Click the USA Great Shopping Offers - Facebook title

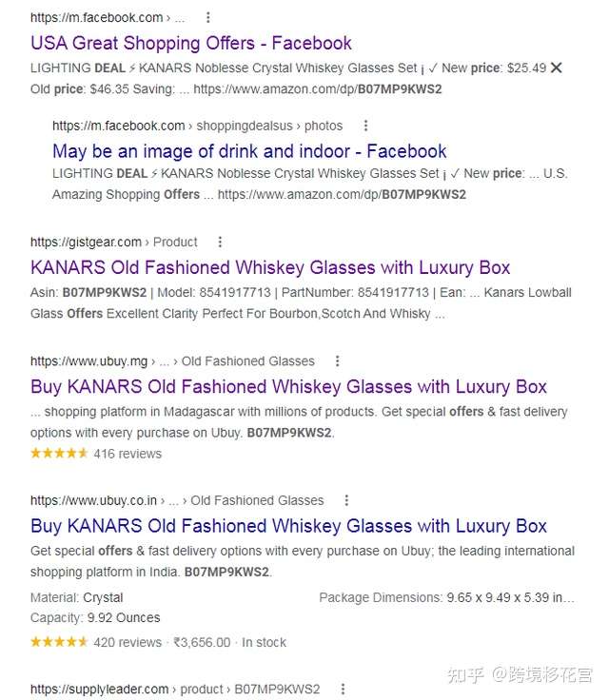[190, 44]
